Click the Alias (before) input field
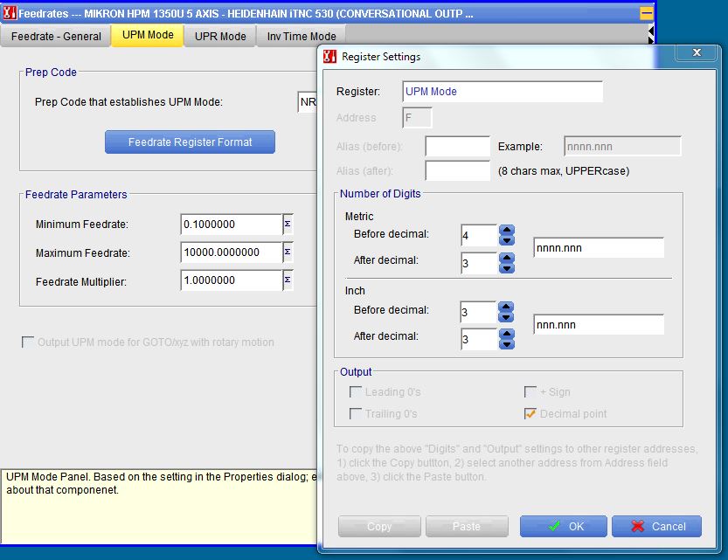 457,147
